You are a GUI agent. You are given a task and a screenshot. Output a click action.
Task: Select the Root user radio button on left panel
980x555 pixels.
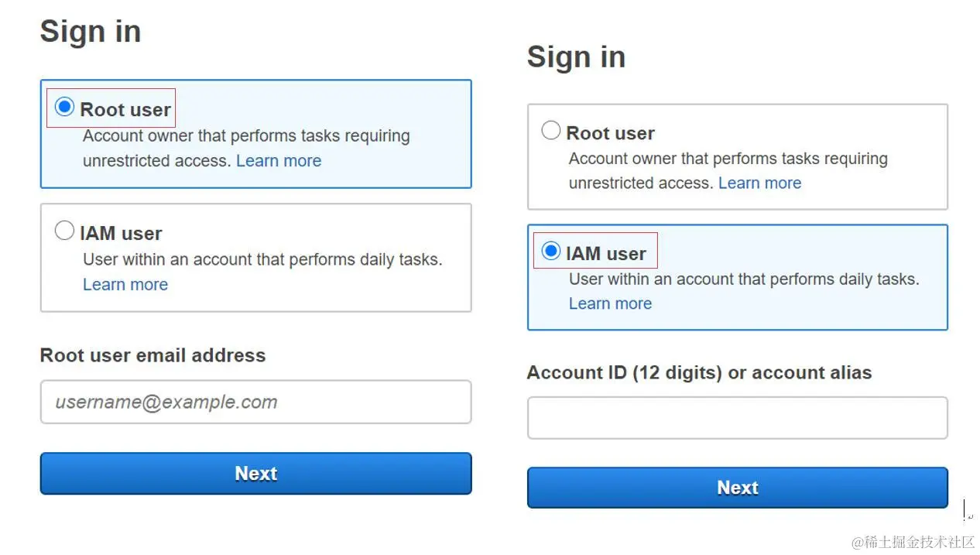pos(65,108)
